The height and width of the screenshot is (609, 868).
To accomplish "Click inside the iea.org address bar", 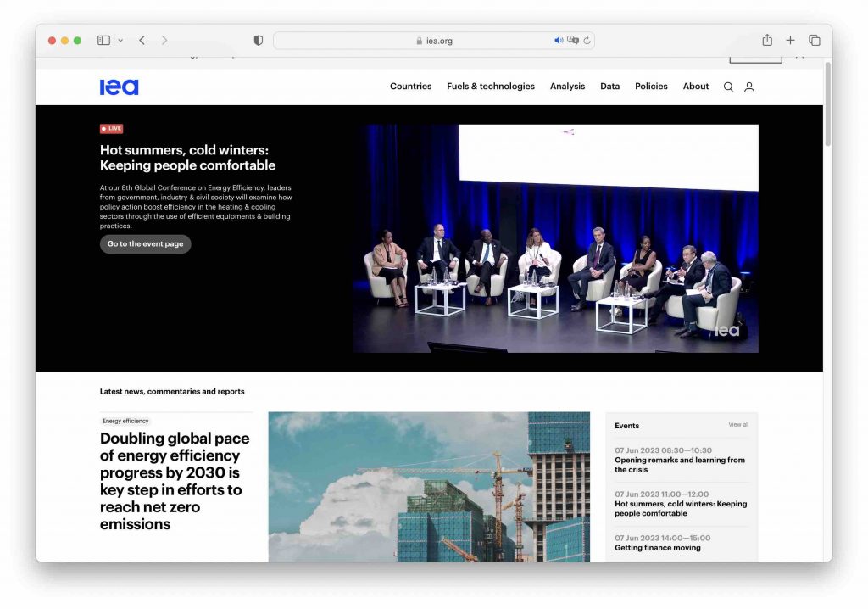I will click(x=441, y=40).
